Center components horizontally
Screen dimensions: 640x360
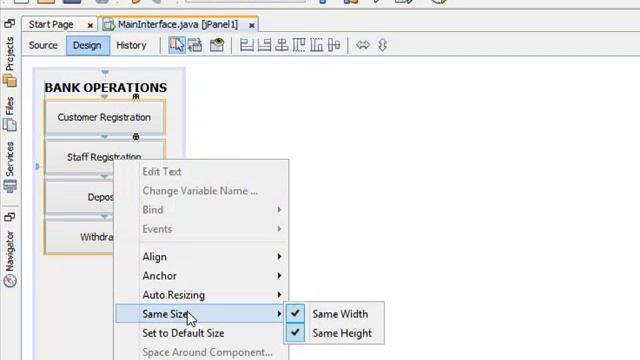[x=282, y=45]
